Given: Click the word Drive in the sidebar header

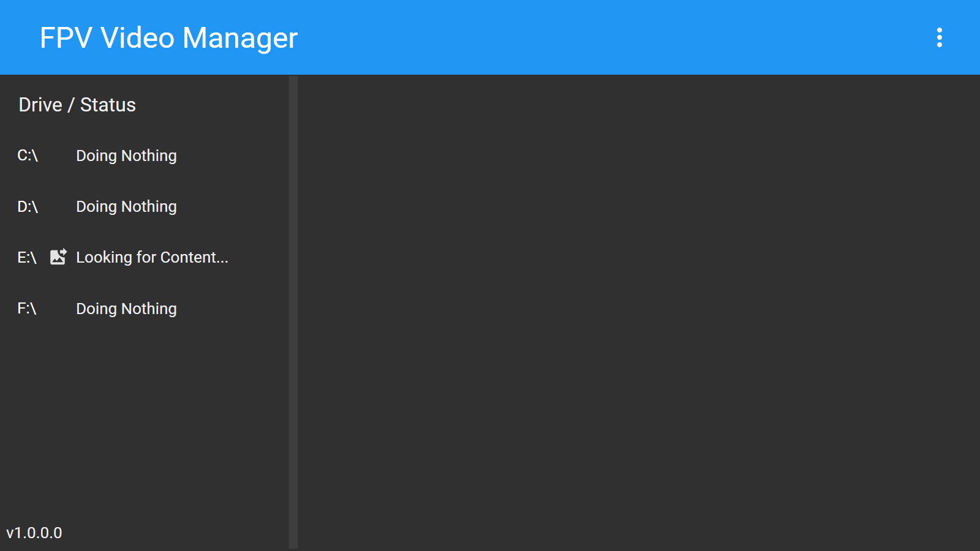Looking at the screenshot, I should click(40, 105).
